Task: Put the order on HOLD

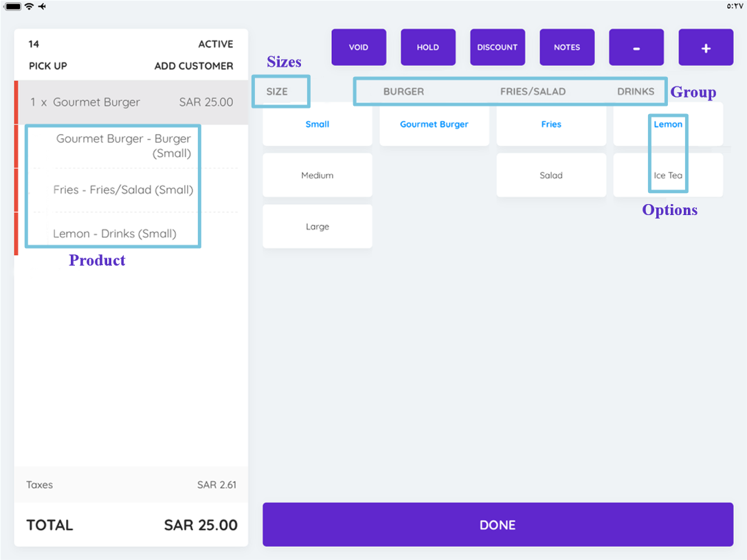Action: tap(428, 47)
